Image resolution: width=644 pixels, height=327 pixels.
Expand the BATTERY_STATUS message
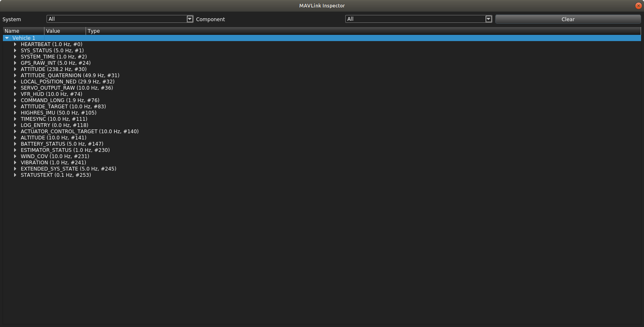(15, 144)
